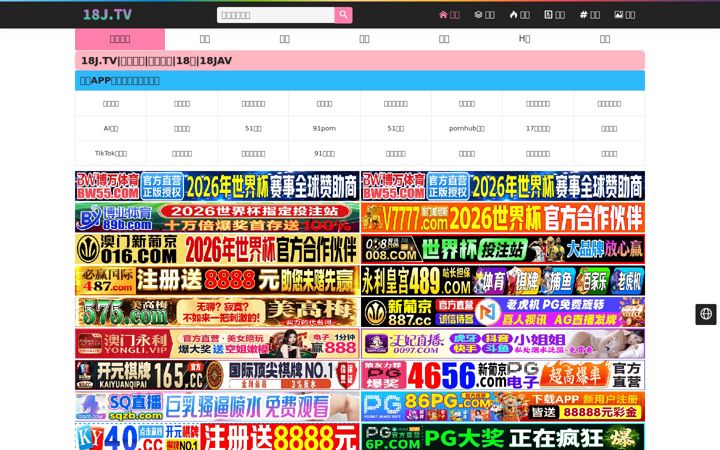Open the YONGLI.VIP banner

[x=217, y=343]
